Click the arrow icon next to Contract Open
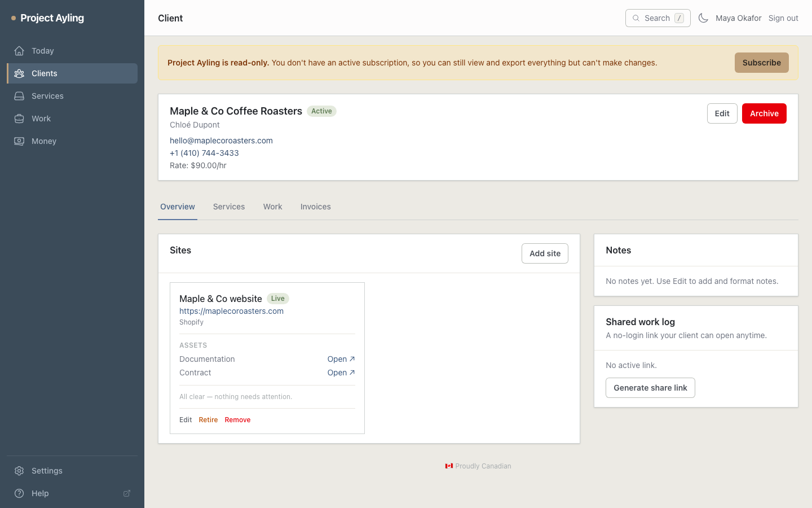Viewport: 812px width, 508px height. [352, 373]
